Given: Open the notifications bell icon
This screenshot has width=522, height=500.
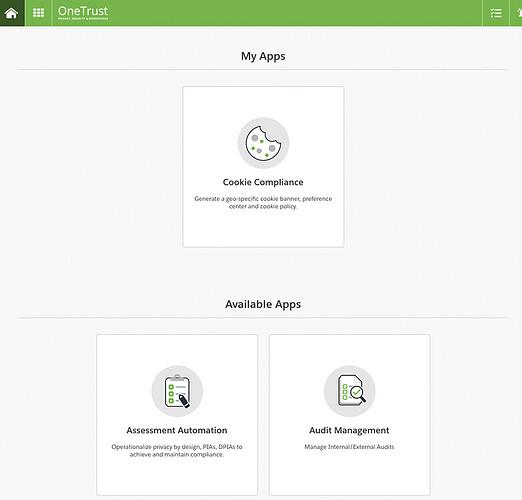Looking at the screenshot, I should pyautogui.click(x=519, y=13).
